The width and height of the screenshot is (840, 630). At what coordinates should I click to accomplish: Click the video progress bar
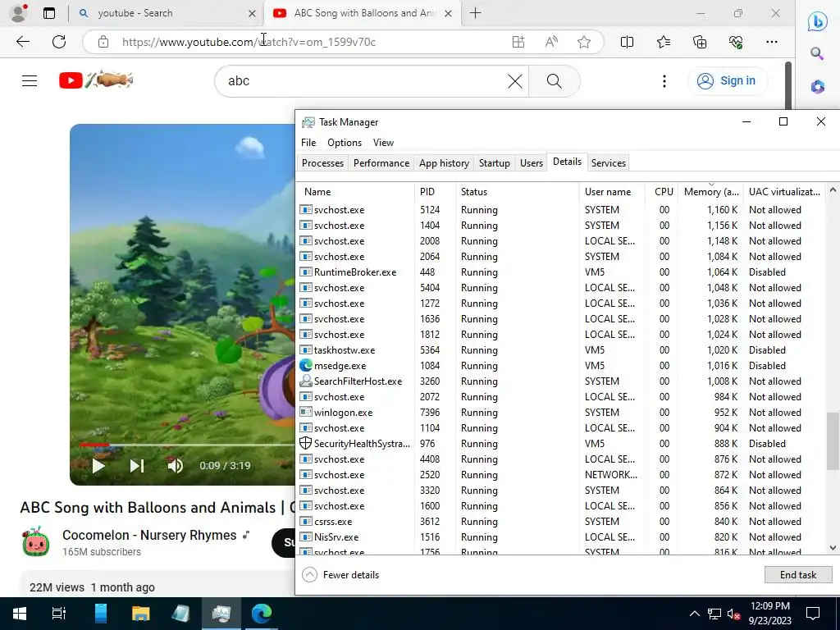click(186, 445)
